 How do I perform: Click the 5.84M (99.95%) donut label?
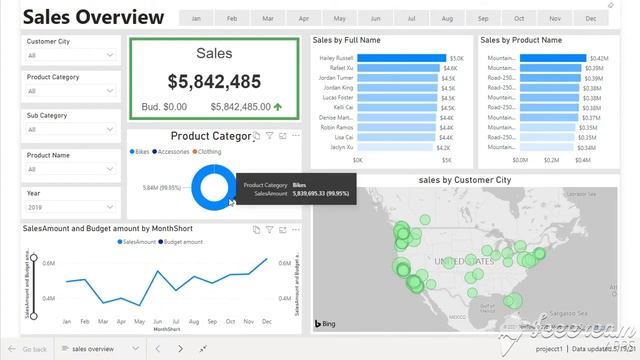pos(162,188)
